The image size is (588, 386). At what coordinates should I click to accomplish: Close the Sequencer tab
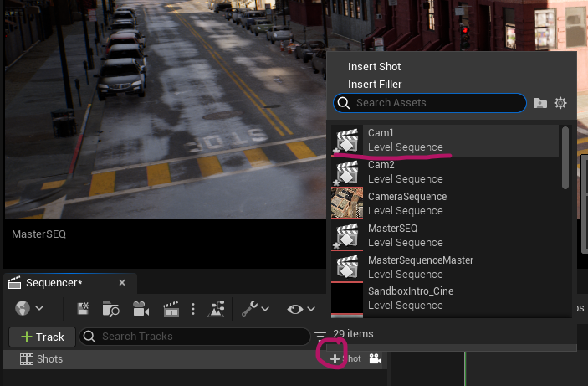(122, 283)
